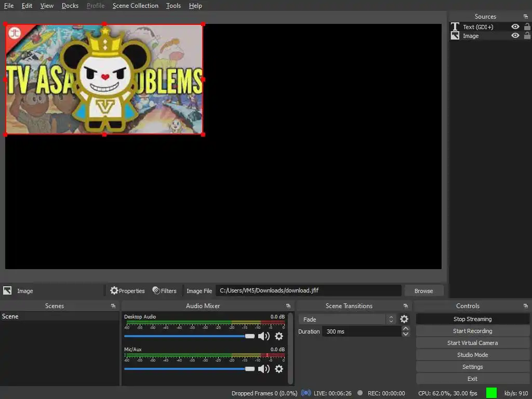Click the Exit button
Screen dimensions: 532x399
[472, 379]
